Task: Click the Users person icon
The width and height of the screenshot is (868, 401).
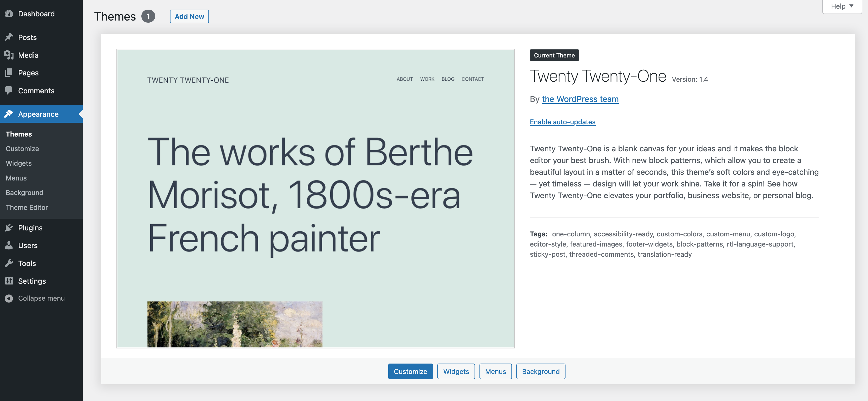Action: (9, 245)
